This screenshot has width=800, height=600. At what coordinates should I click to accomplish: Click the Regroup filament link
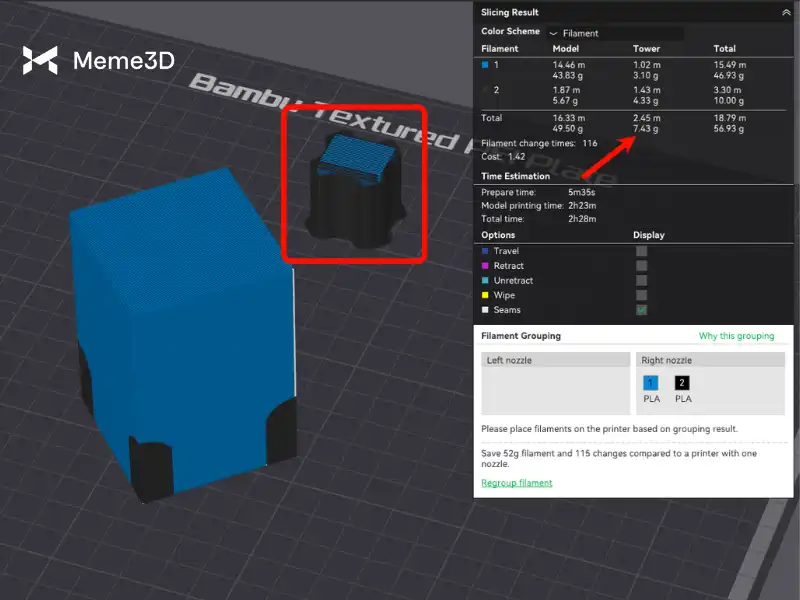coord(516,483)
